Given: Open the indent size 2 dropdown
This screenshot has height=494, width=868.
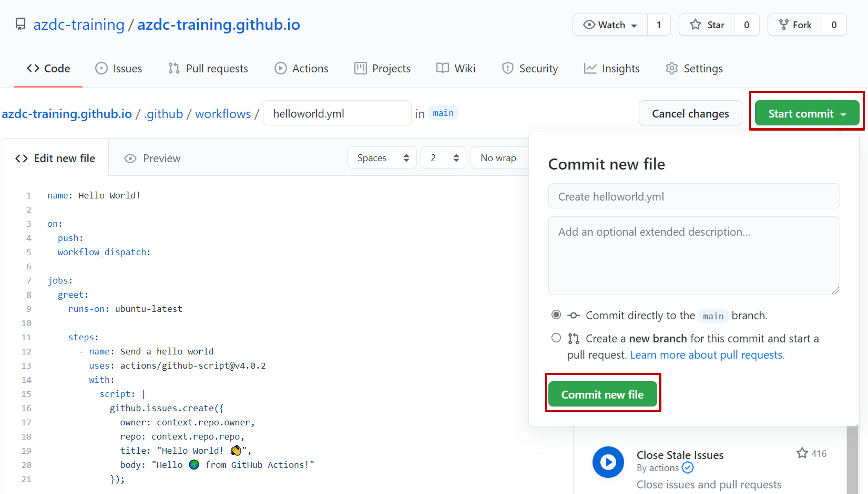Looking at the screenshot, I should pyautogui.click(x=443, y=158).
